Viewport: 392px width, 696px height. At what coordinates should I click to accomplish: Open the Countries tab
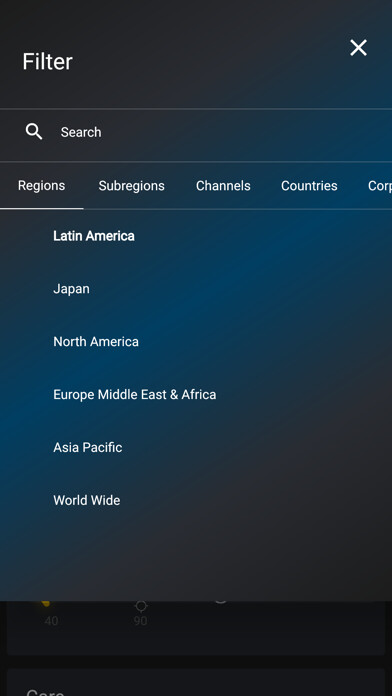coord(309,186)
